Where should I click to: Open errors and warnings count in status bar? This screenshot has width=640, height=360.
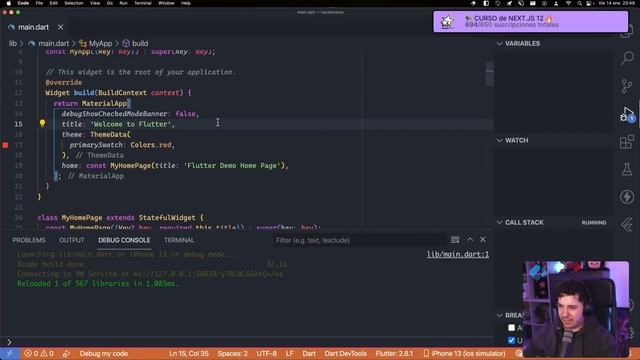39,353
